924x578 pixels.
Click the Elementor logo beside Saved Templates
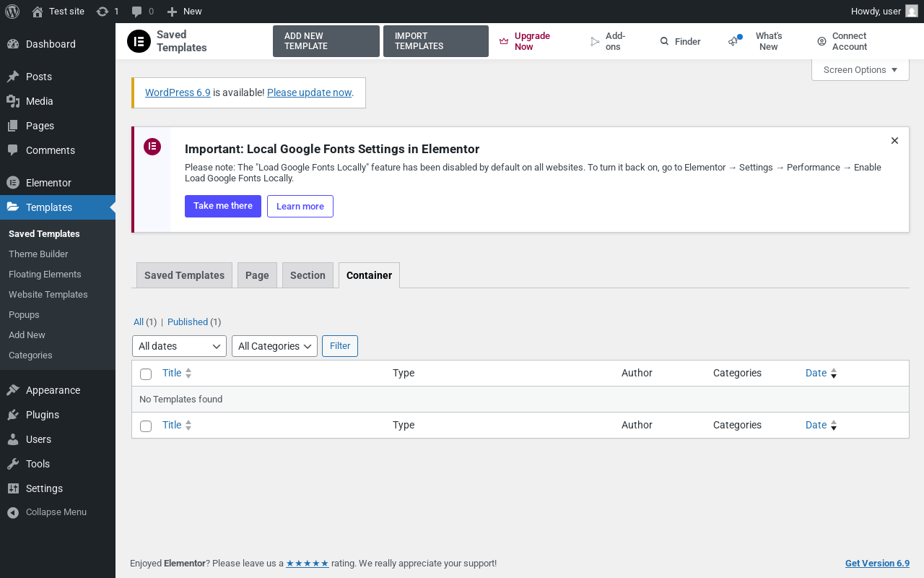click(139, 41)
